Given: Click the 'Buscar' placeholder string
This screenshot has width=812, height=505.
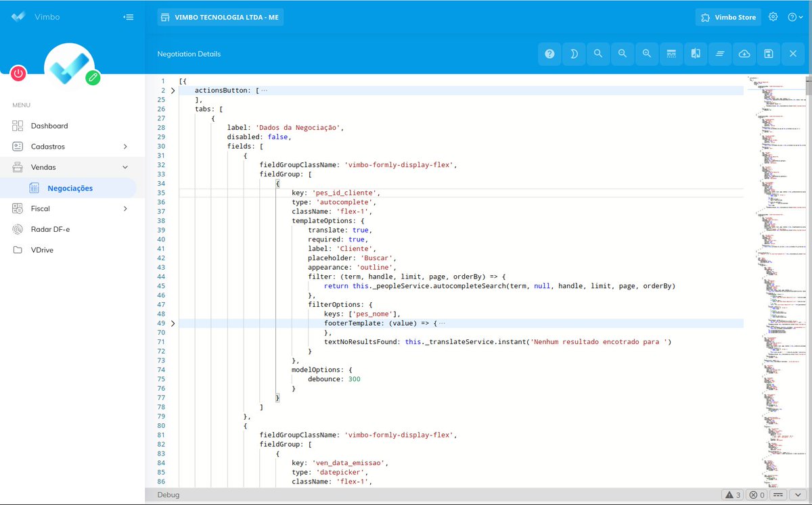Looking at the screenshot, I should coord(378,258).
